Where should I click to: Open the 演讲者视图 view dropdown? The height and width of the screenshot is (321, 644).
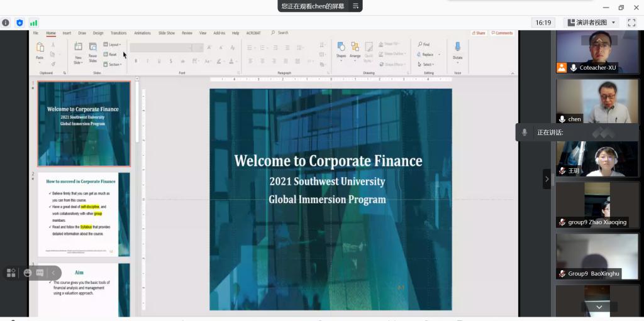[592, 23]
